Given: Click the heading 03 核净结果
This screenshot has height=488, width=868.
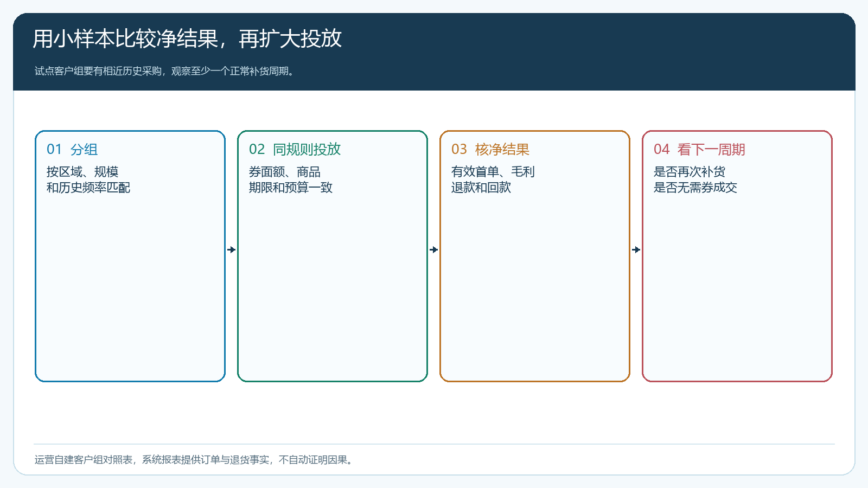Looking at the screenshot, I should point(490,149).
